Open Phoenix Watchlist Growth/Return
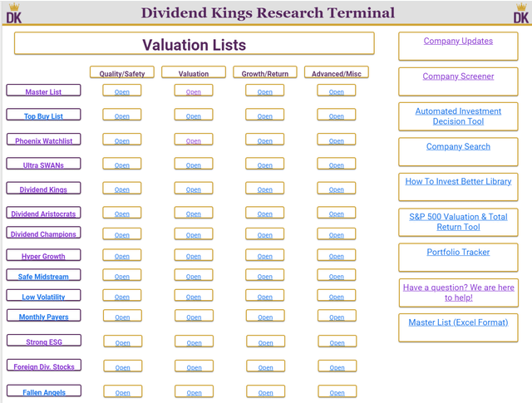Image resolution: width=532 pixels, height=403 pixels. point(264,140)
